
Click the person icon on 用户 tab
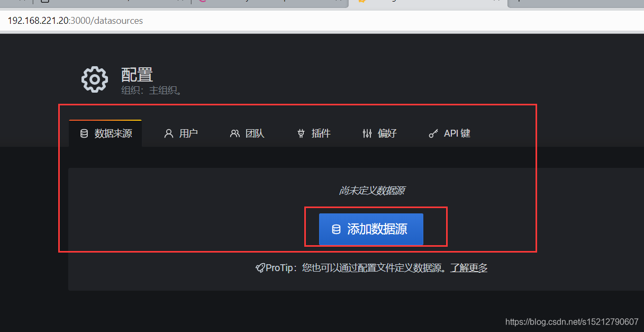tap(168, 133)
